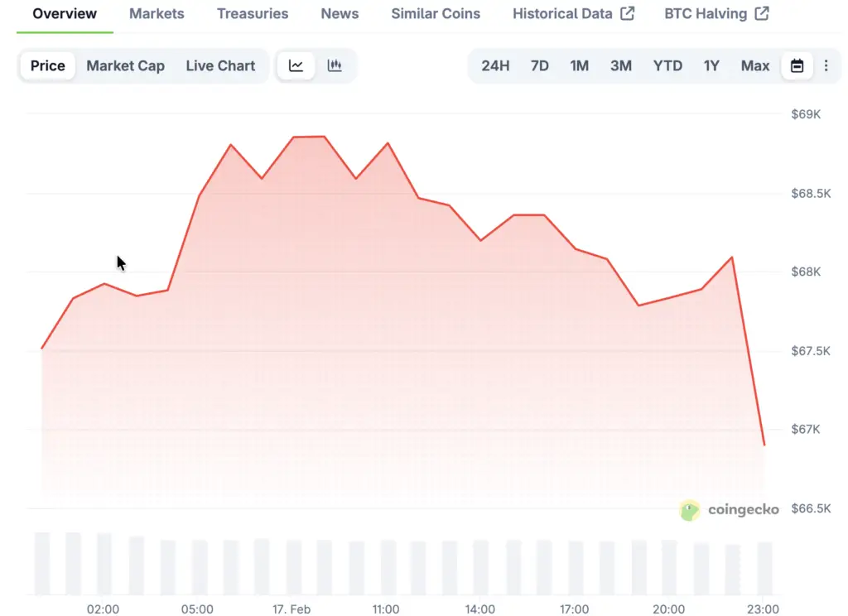Click the CoinGecko logo watermark

click(x=729, y=510)
